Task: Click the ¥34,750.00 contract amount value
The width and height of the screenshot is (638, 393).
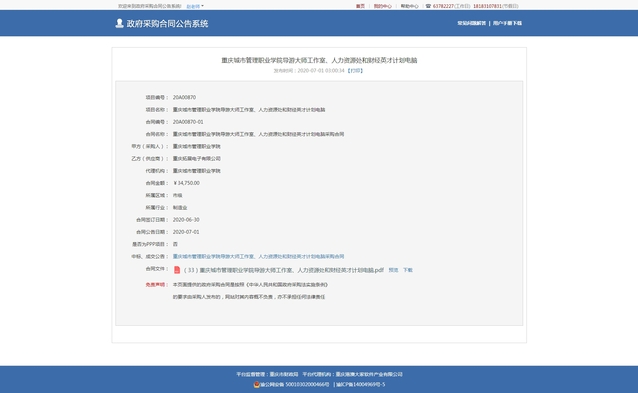Action: pos(186,183)
